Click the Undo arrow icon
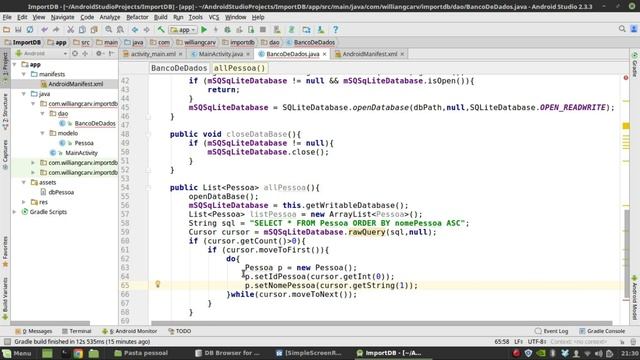This screenshot has width=640, height=360. click(x=44, y=29)
